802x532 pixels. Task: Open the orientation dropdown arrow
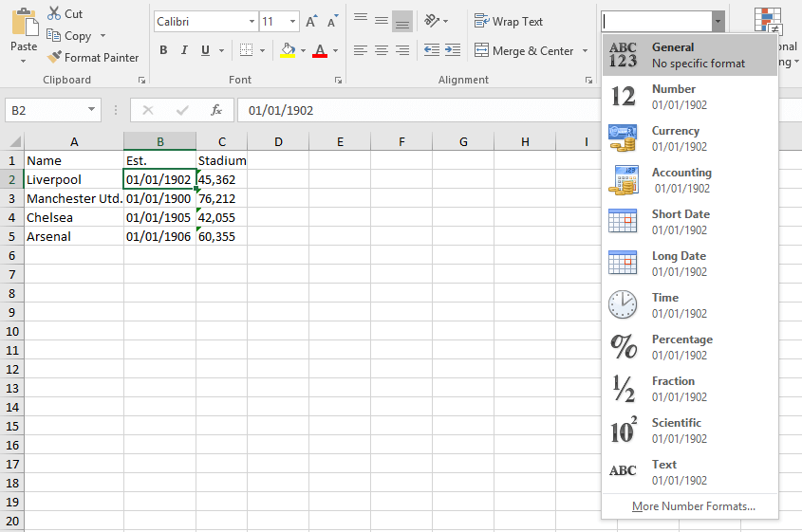[445, 22]
